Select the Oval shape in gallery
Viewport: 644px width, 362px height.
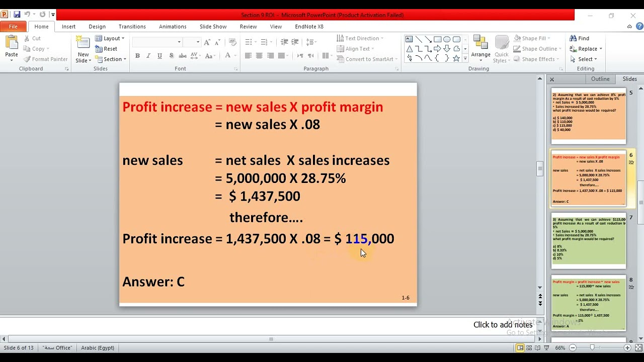(x=447, y=39)
